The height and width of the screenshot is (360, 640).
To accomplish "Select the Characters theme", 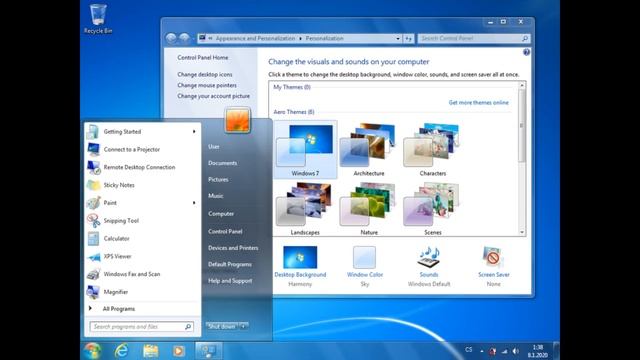I will (x=433, y=149).
